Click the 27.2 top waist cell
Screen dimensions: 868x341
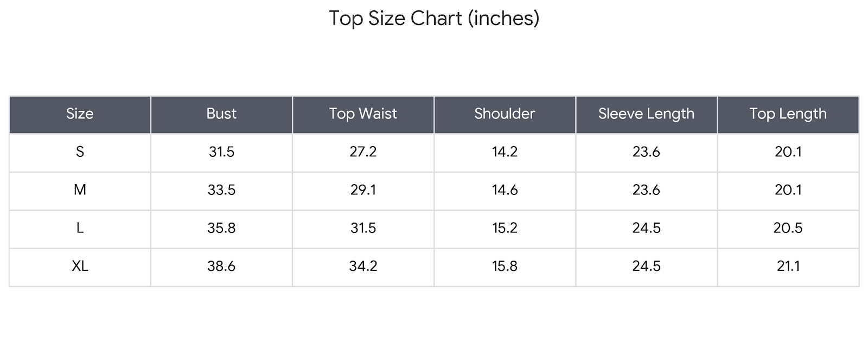363,152
